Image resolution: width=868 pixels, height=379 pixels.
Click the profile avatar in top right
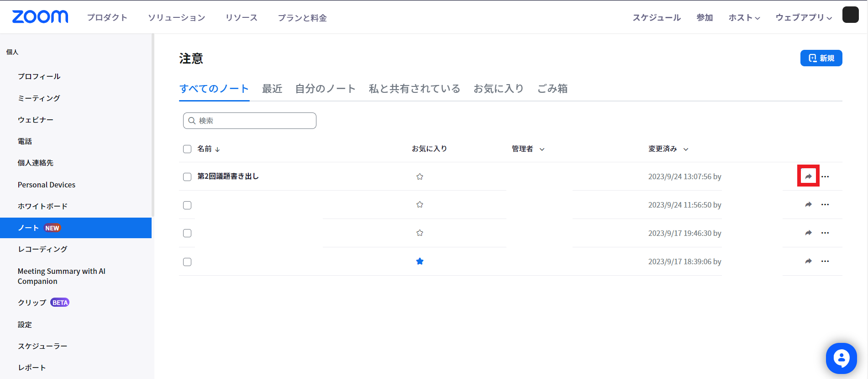click(850, 15)
